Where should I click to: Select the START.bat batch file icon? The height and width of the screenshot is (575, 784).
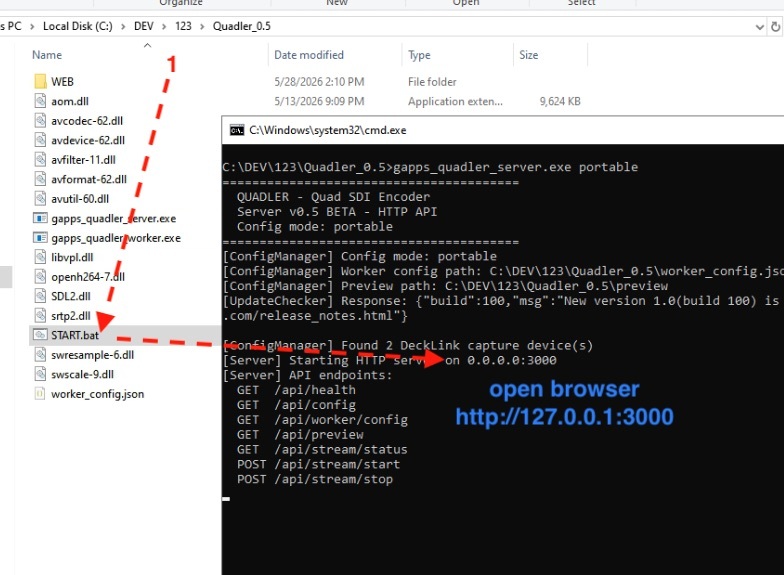(x=40, y=335)
